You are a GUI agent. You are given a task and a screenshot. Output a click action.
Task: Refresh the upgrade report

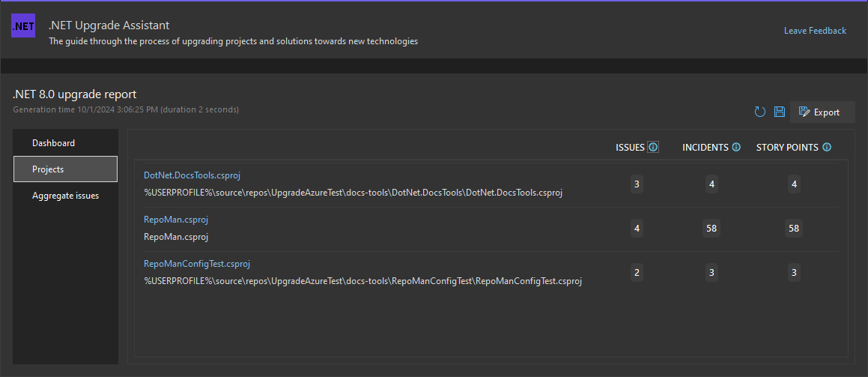760,112
